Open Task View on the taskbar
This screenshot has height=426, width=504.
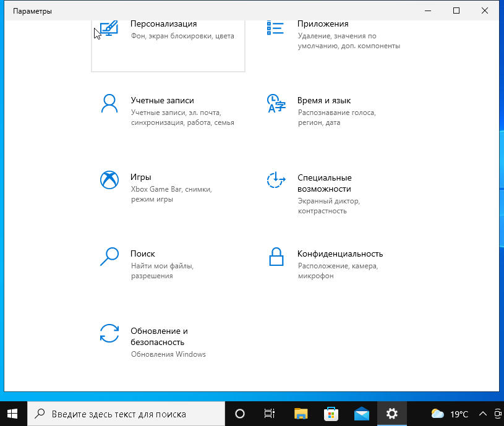coord(270,414)
